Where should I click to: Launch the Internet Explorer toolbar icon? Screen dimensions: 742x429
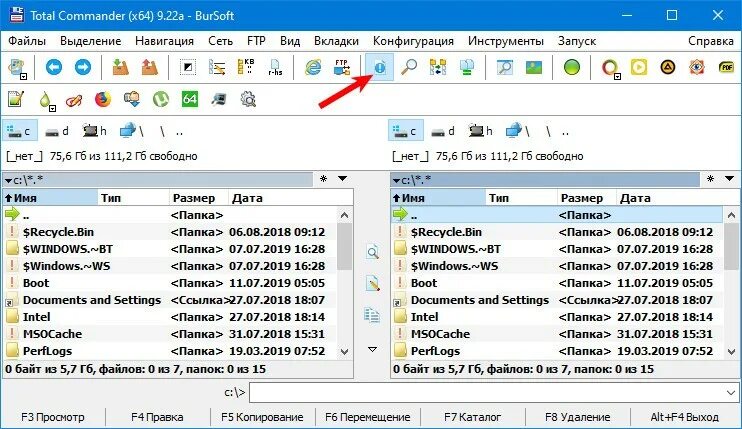[x=313, y=67]
